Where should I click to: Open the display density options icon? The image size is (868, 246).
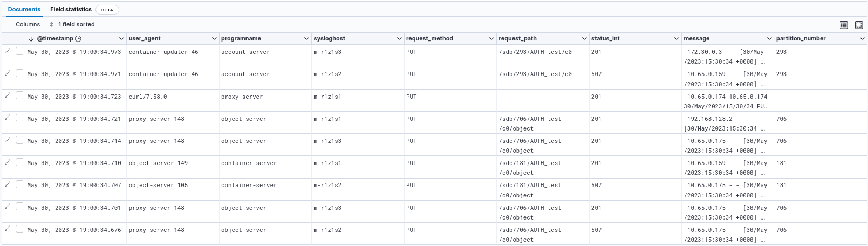[844, 25]
